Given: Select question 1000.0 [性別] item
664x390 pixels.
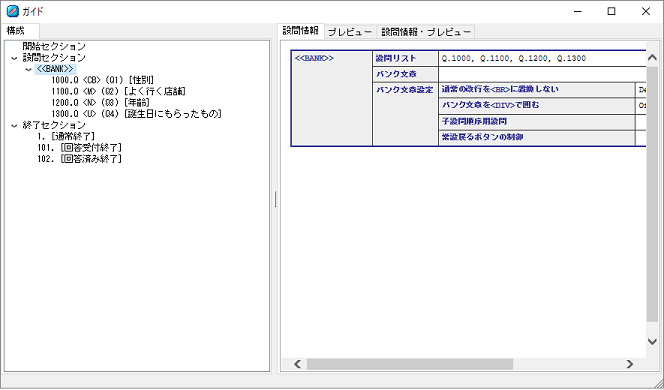Looking at the screenshot, I should pos(102,80).
